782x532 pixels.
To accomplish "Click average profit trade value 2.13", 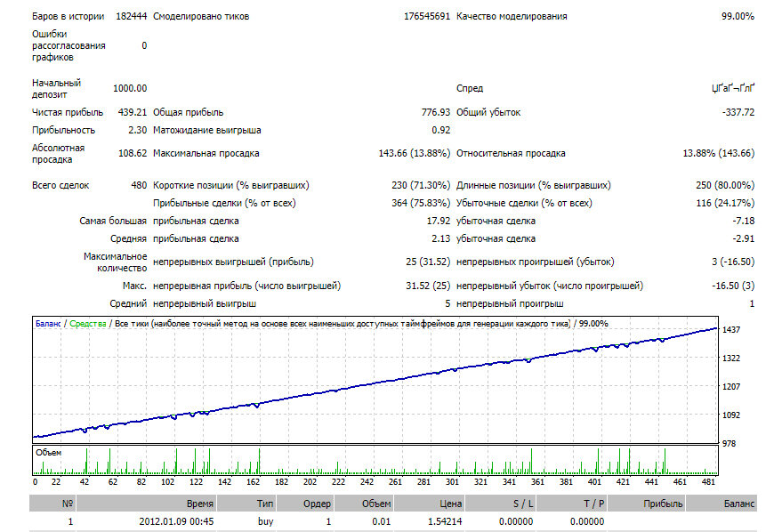I will tap(441, 238).
